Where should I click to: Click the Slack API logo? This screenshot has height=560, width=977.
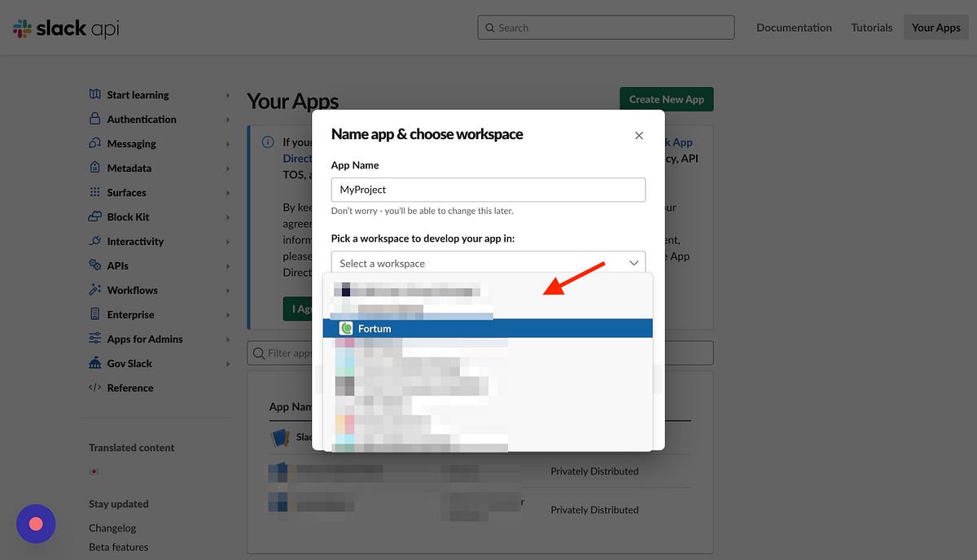point(66,28)
